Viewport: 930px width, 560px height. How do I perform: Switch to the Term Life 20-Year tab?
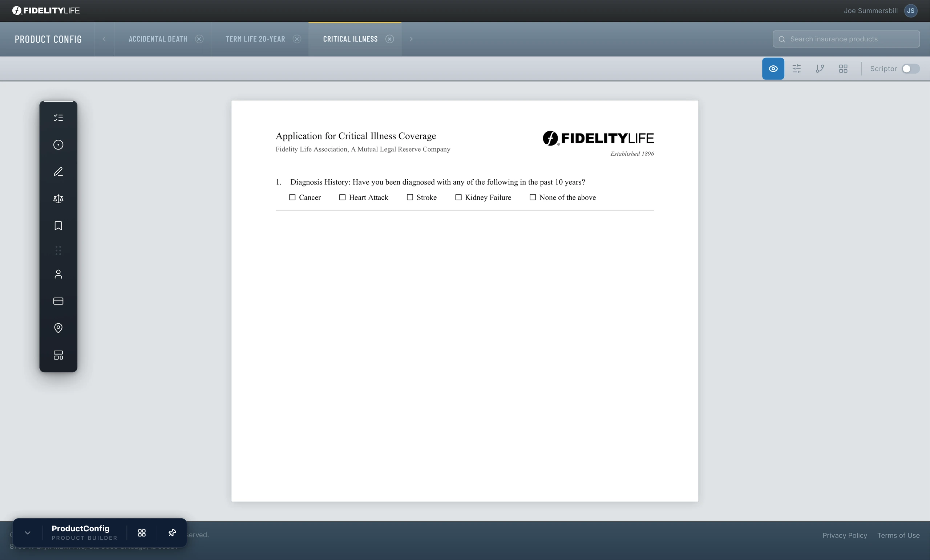point(255,39)
